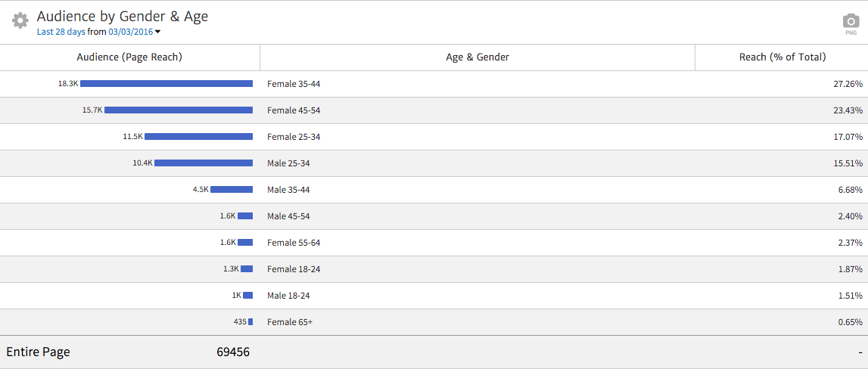Sort by Audience (Page Reach) column header

pyautogui.click(x=129, y=57)
